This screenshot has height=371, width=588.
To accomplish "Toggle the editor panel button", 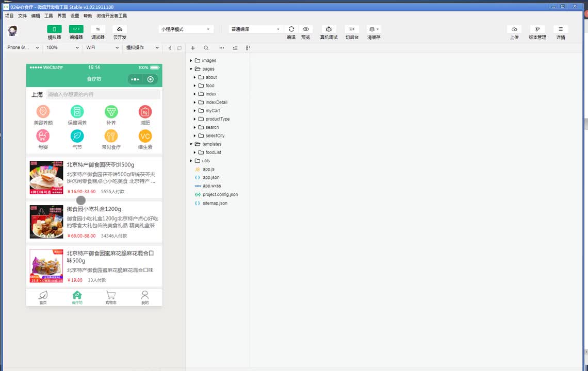I will tap(76, 29).
